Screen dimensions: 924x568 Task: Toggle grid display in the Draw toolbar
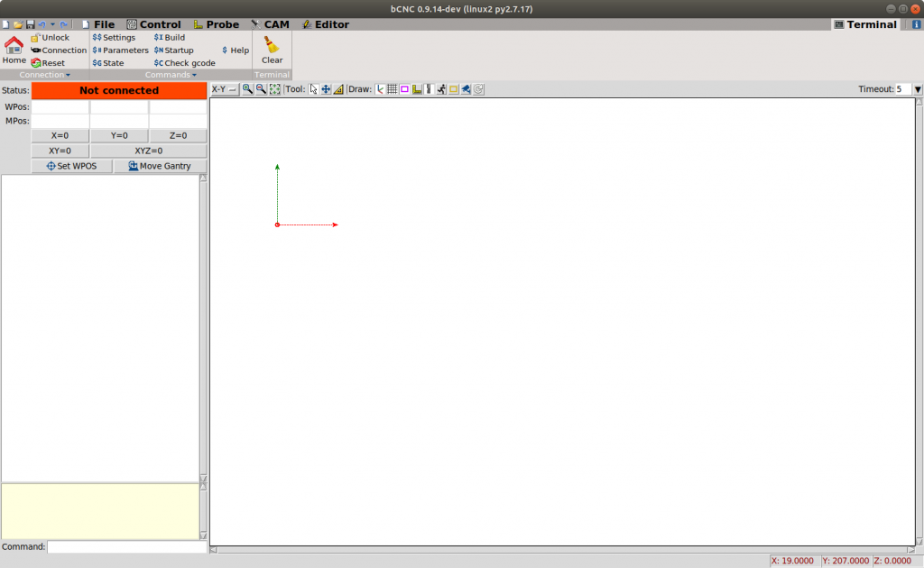coord(393,89)
